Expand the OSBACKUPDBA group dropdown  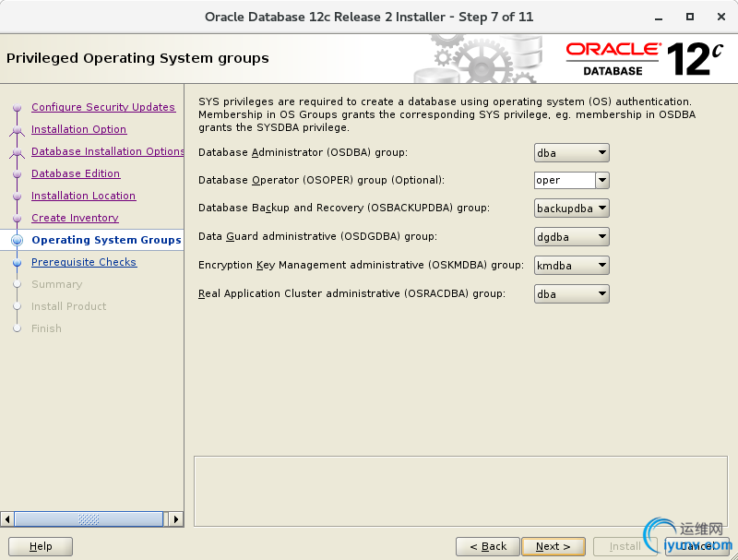[571, 209]
